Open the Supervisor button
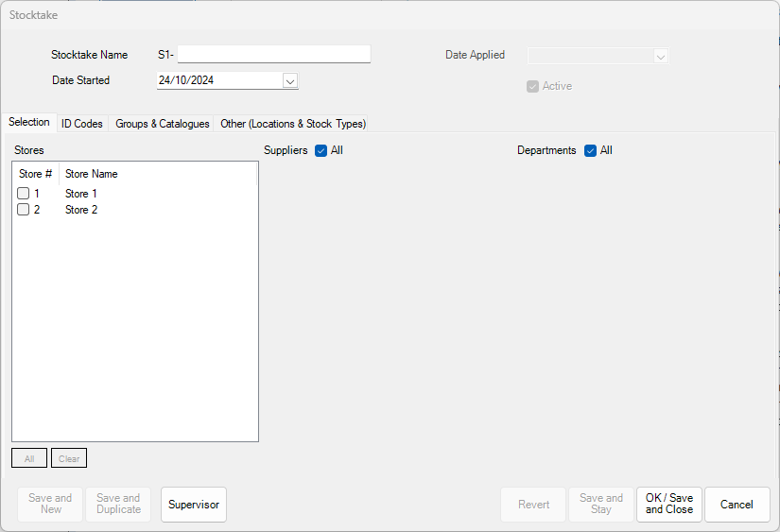 (x=194, y=505)
